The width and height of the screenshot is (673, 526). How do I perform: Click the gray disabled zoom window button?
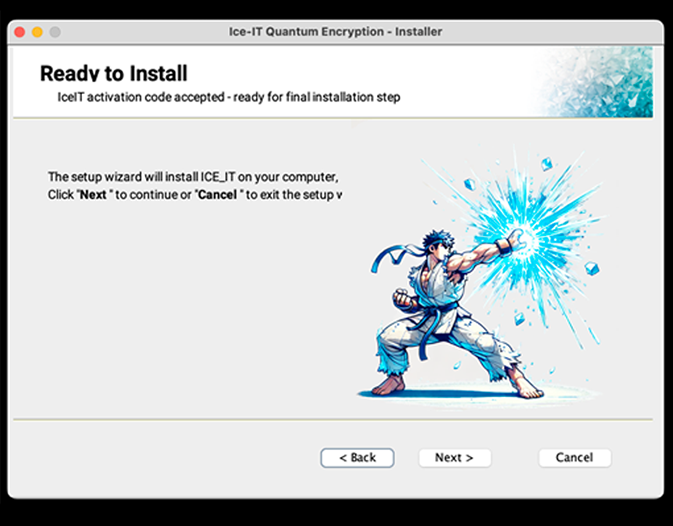tap(55, 32)
